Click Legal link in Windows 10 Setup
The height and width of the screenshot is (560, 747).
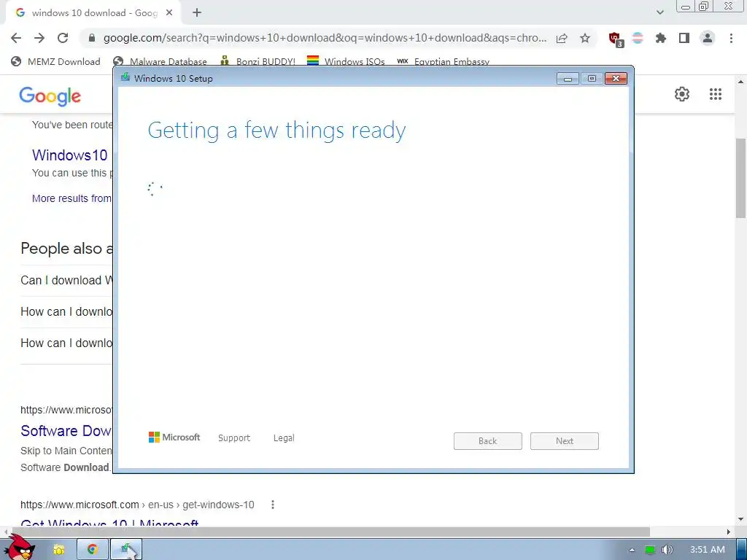[284, 438]
